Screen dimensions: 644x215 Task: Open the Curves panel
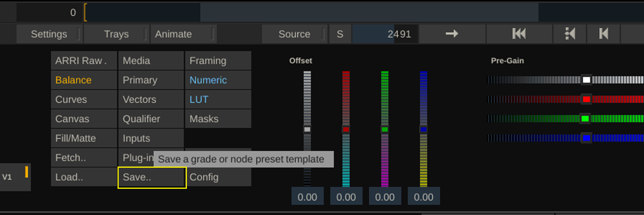click(x=84, y=100)
